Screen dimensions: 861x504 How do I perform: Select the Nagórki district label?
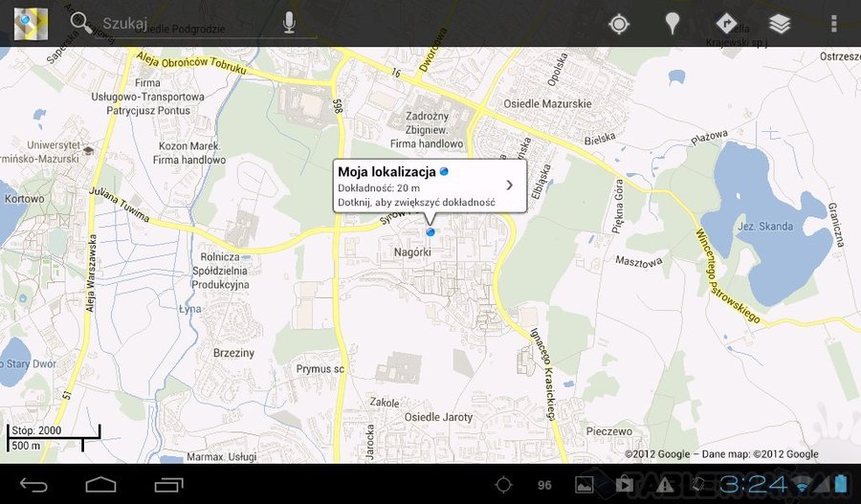pyautogui.click(x=412, y=252)
